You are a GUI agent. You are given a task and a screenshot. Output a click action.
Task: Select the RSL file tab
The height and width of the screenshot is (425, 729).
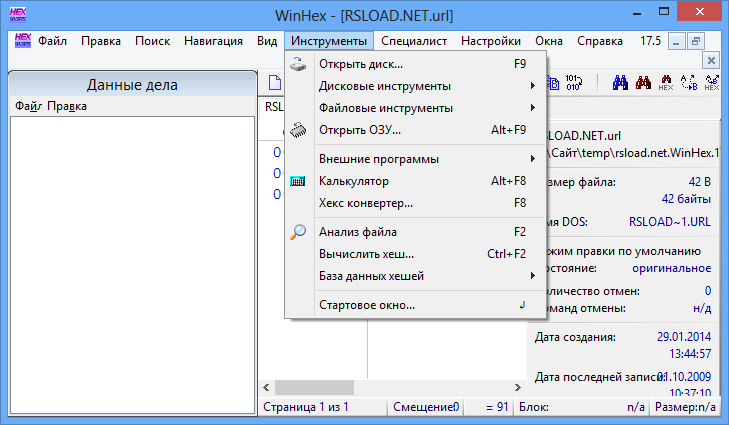274,107
